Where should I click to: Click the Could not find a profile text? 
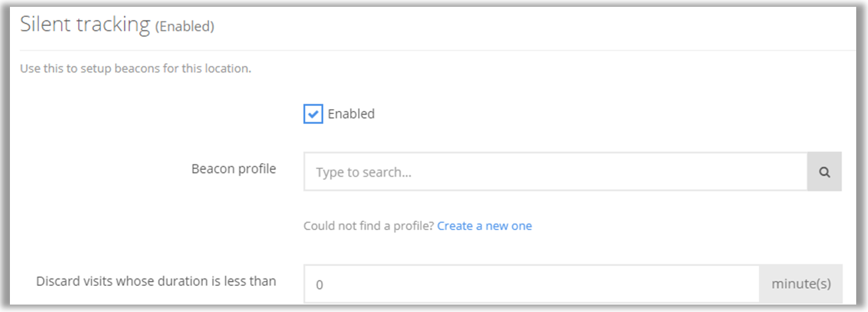[369, 226]
